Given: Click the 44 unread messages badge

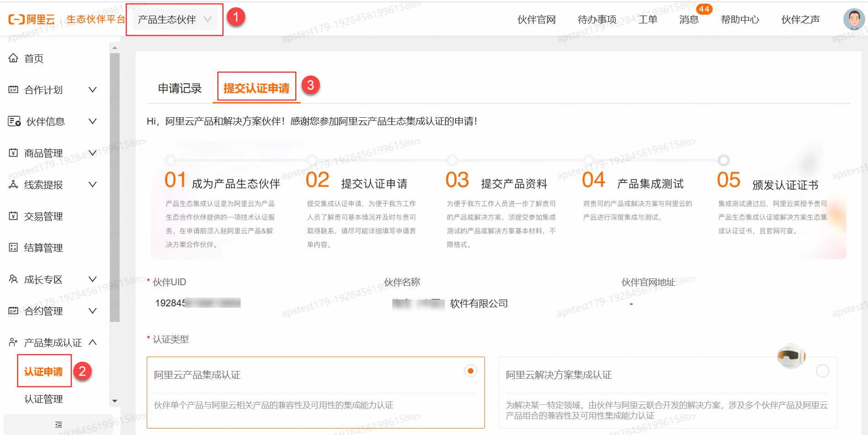Looking at the screenshot, I should click(704, 9).
